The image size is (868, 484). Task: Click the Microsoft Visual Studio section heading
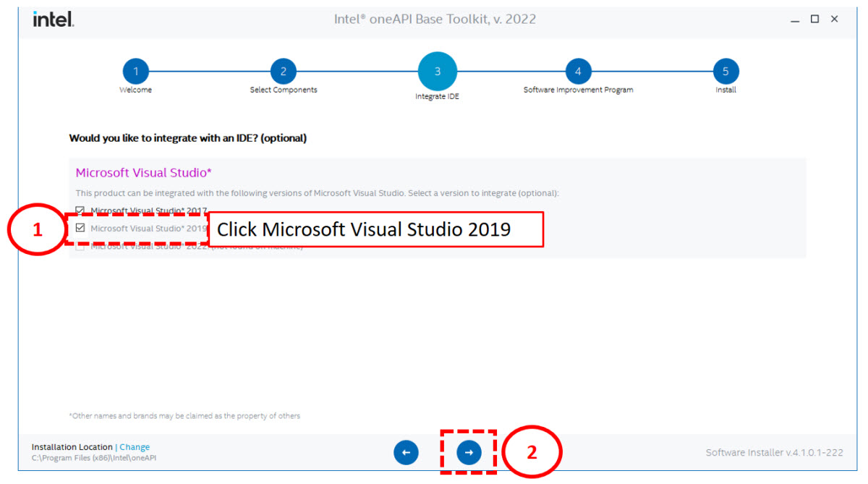(143, 173)
